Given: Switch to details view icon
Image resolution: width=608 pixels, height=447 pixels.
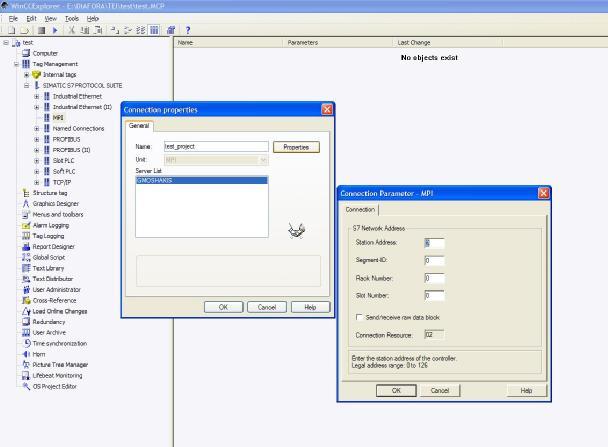Looking at the screenshot, I should coord(154,30).
